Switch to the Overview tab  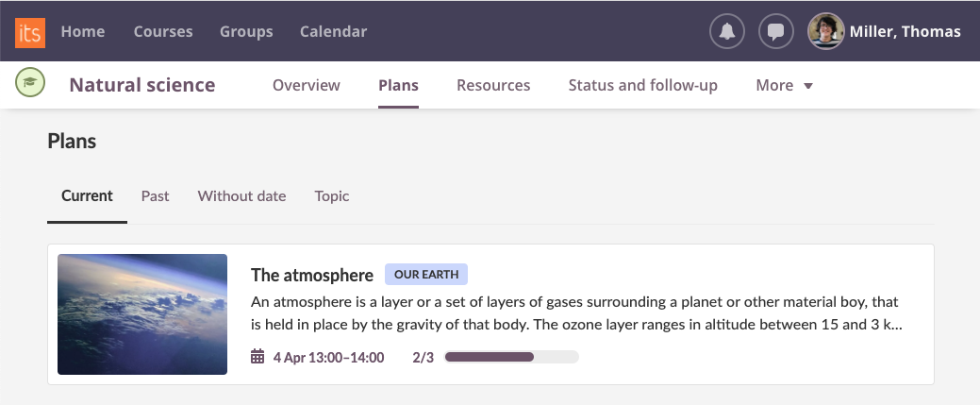[x=306, y=85]
